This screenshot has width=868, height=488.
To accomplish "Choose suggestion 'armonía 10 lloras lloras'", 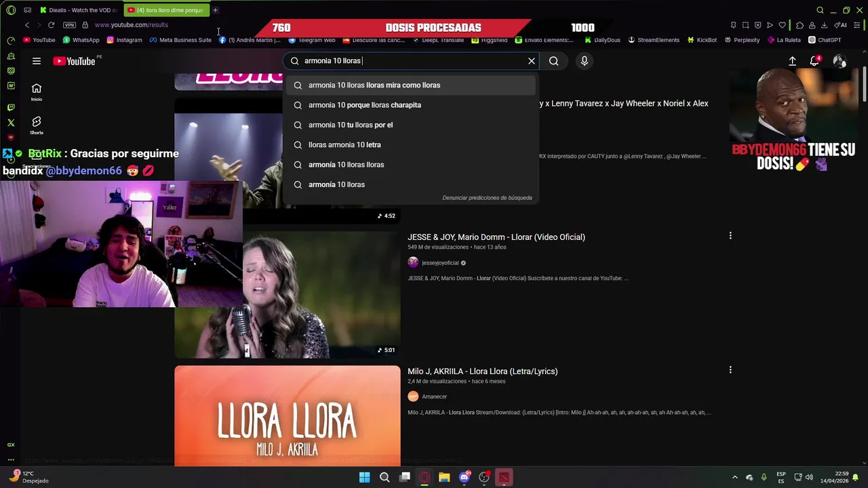I will pos(410,165).
